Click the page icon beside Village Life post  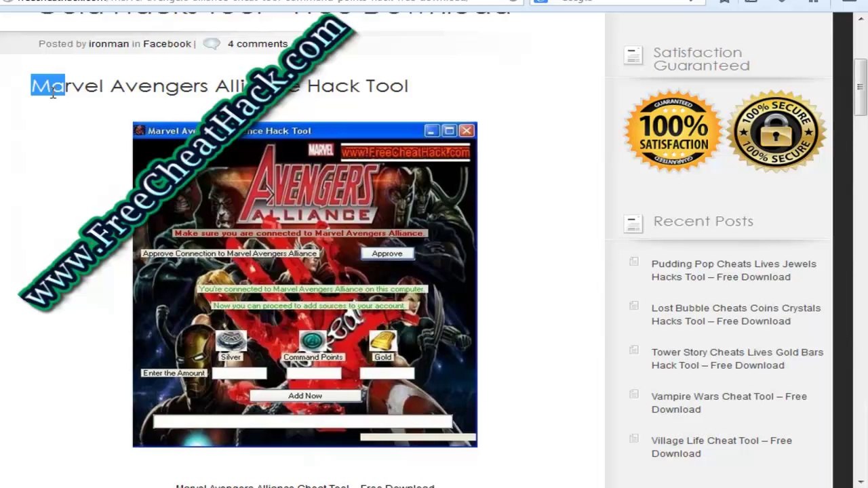coord(634,438)
